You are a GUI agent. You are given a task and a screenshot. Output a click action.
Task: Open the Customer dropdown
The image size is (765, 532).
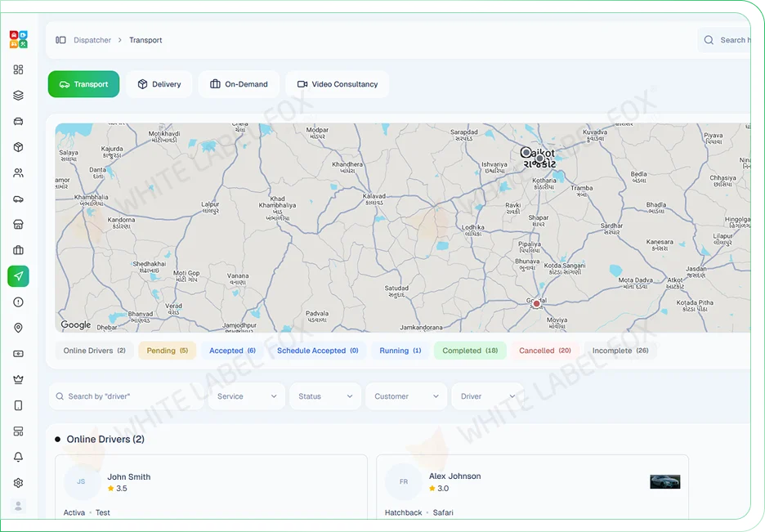pos(406,396)
